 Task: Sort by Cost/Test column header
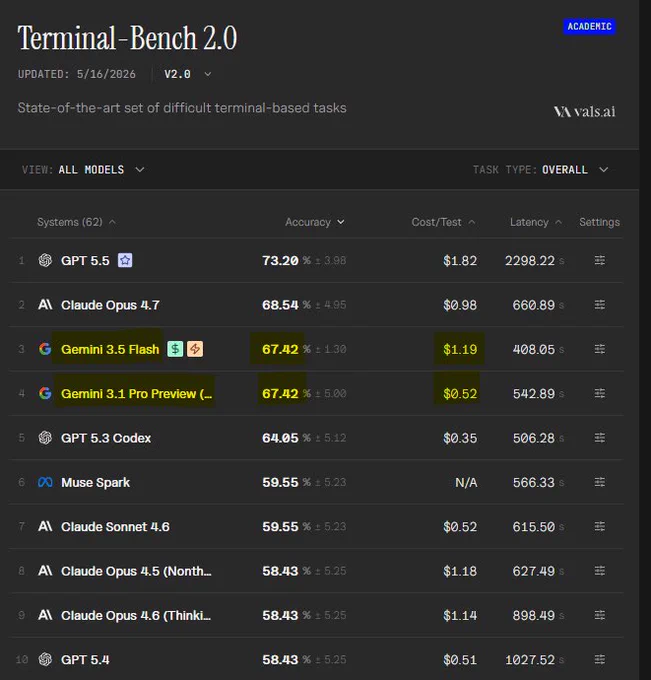click(x=443, y=222)
